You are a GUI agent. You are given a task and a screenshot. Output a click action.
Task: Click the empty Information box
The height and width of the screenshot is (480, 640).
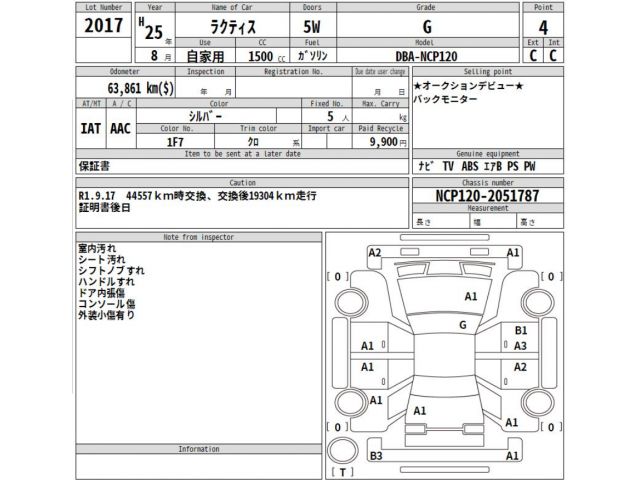click(198, 465)
